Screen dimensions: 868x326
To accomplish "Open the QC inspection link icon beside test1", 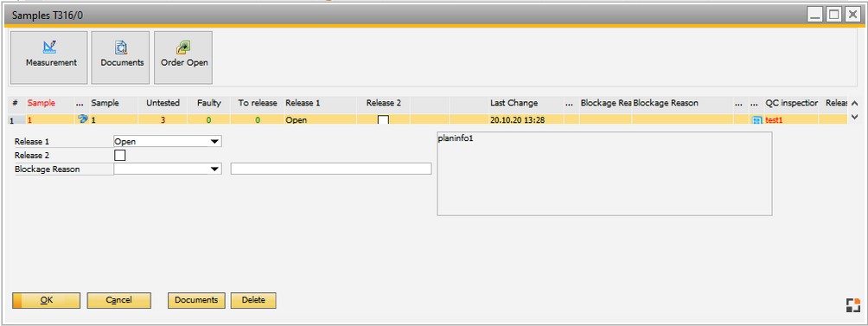I will click(x=757, y=119).
